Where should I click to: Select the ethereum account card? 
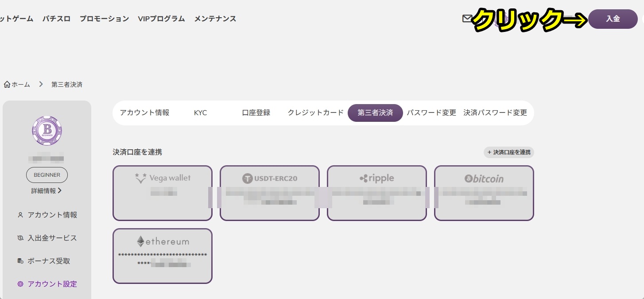[163, 256]
